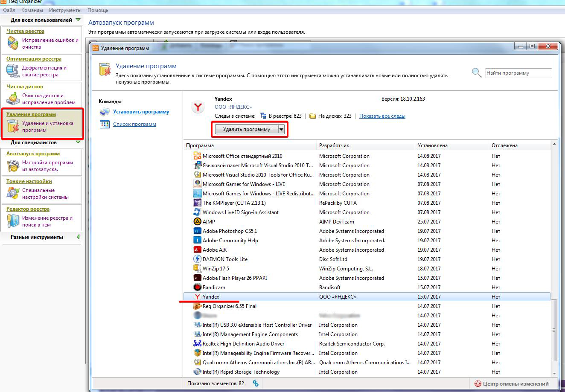
Task: Click the Registry optimization sidebar icon
Action: coord(13,71)
